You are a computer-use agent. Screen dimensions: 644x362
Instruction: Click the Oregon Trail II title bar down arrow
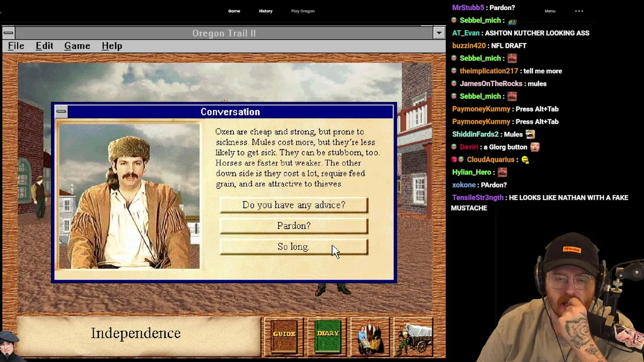tap(439, 33)
